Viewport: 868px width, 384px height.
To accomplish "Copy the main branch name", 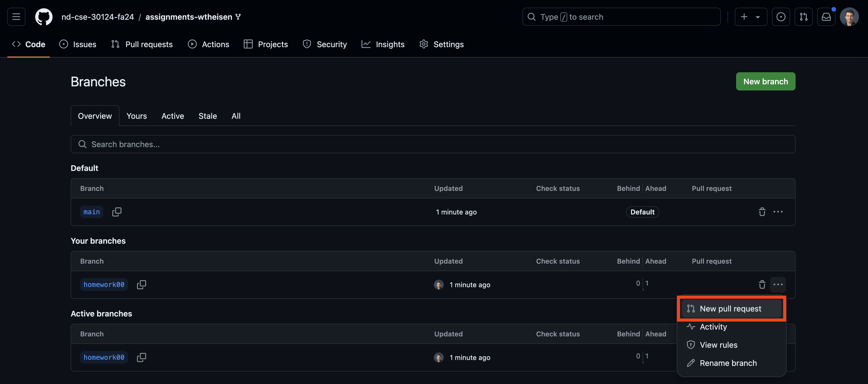I will click(117, 212).
